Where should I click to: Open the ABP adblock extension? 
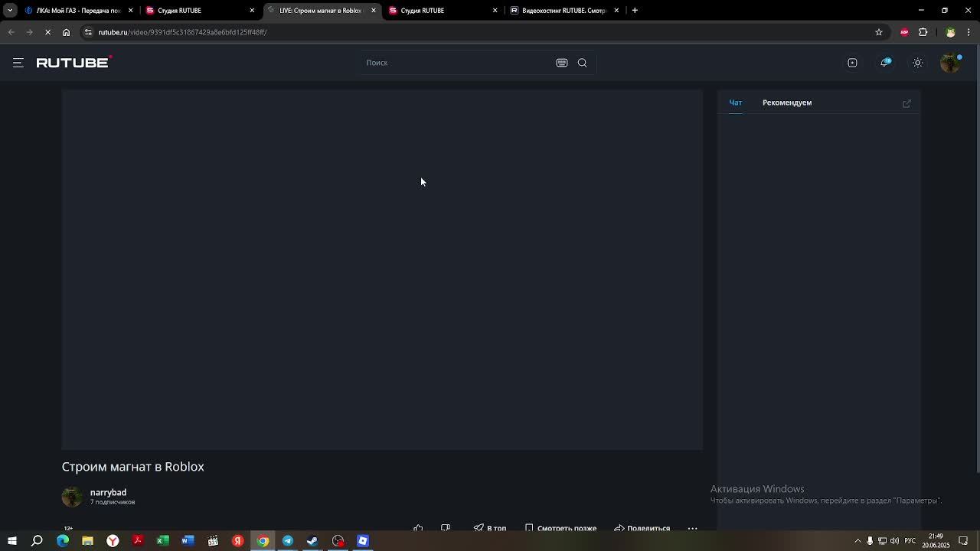pyautogui.click(x=904, y=32)
